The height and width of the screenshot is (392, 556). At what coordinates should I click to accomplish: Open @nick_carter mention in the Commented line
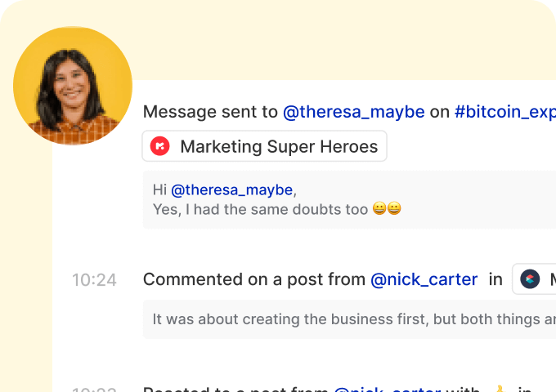pyautogui.click(x=424, y=279)
